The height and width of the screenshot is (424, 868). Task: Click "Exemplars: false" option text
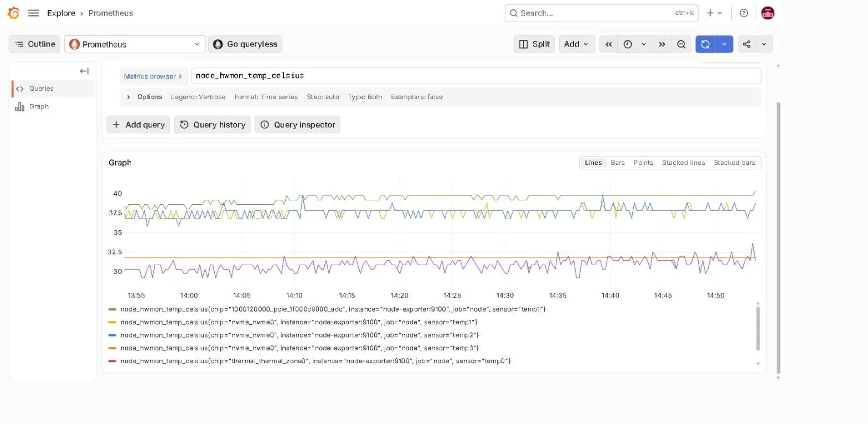click(x=417, y=97)
